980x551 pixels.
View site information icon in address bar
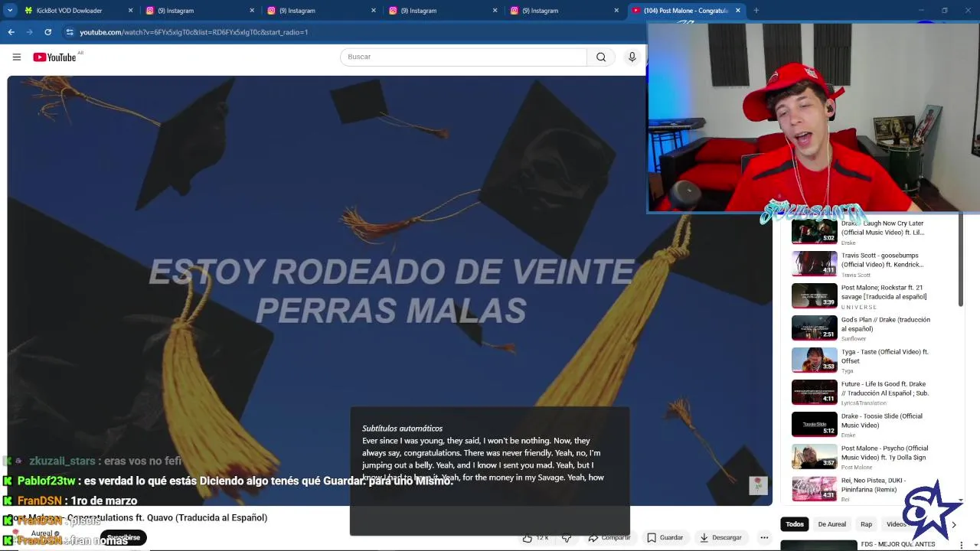click(70, 32)
